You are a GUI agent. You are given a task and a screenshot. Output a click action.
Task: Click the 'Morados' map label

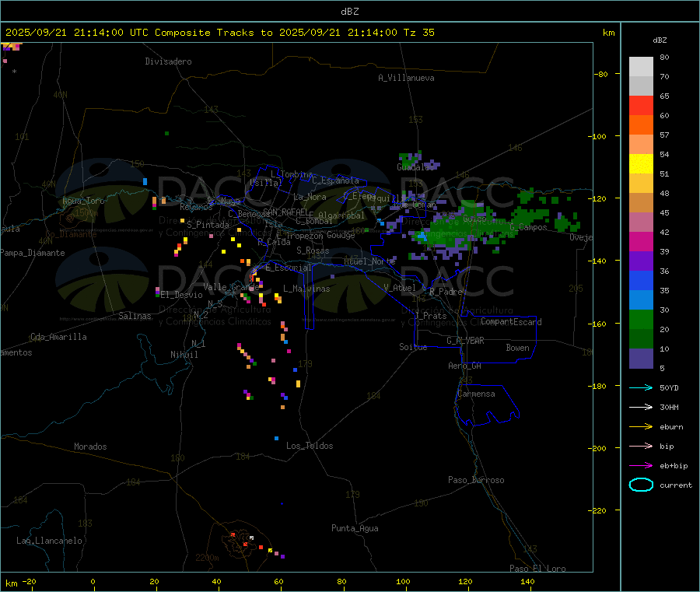coord(90,447)
